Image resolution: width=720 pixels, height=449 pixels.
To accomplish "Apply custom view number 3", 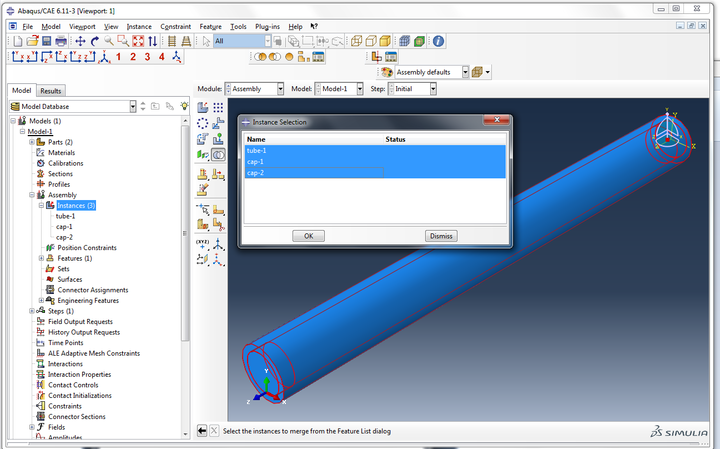I will (147, 56).
